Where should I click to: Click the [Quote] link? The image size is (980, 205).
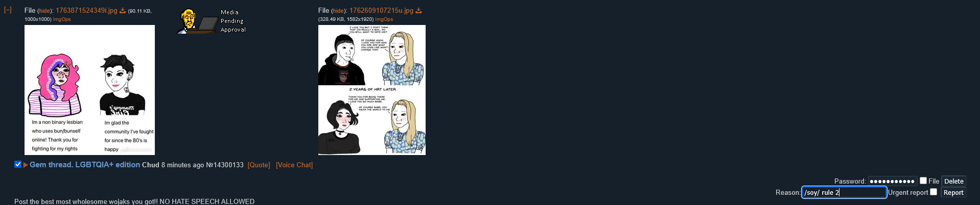(259, 165)
